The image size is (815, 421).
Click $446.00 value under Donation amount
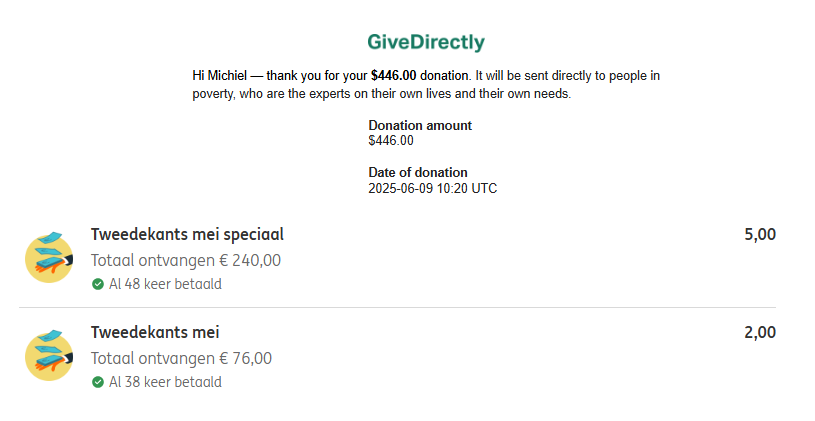click(x=391, y=140)
